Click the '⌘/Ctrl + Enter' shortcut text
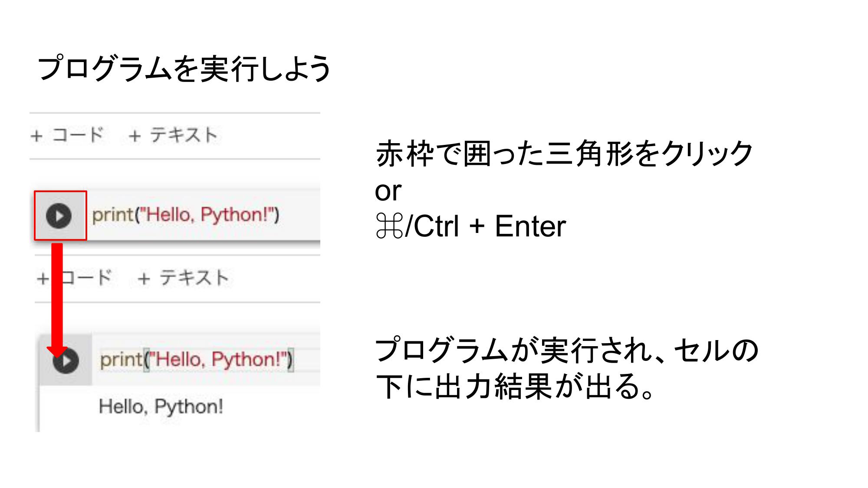The image size is (868, 488). tap(471, 226)
